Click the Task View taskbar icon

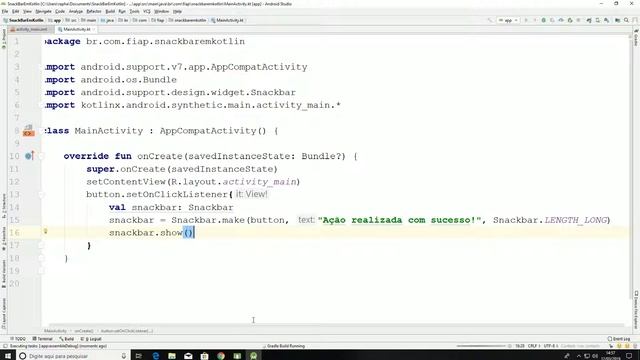tap(139, 356)
